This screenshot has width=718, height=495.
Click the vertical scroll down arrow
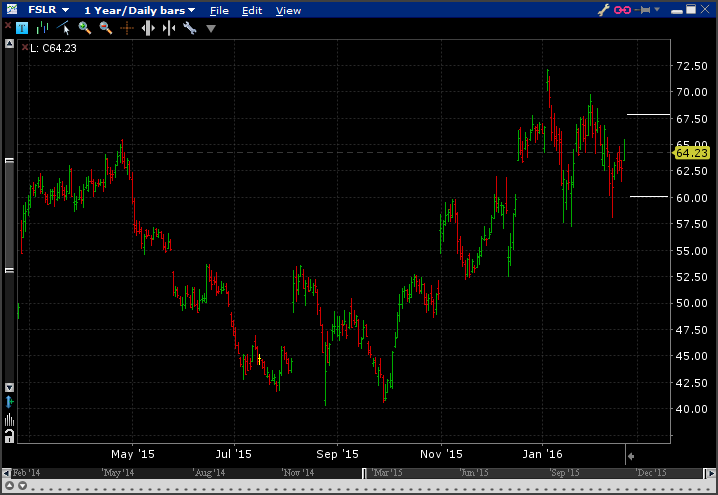point(9,387)
